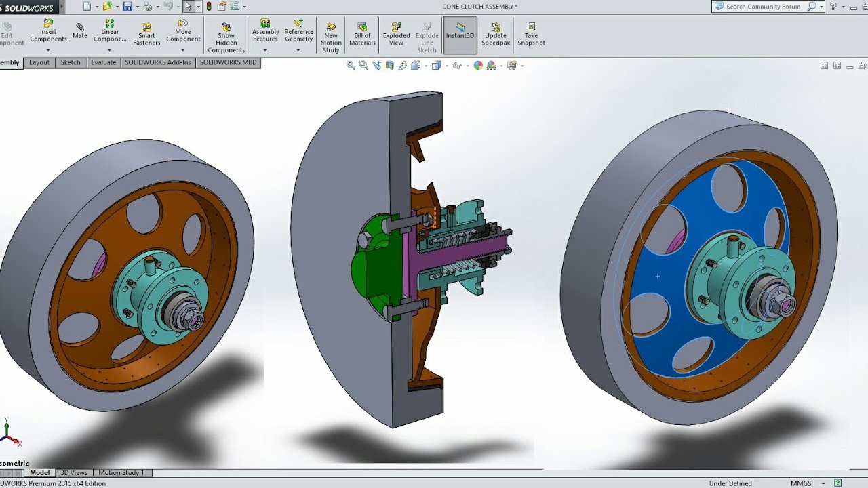Screen dimensions: 868x488
Task: Expand Linear Component Pattern dropdown arrow
Action: coord(109,49)
